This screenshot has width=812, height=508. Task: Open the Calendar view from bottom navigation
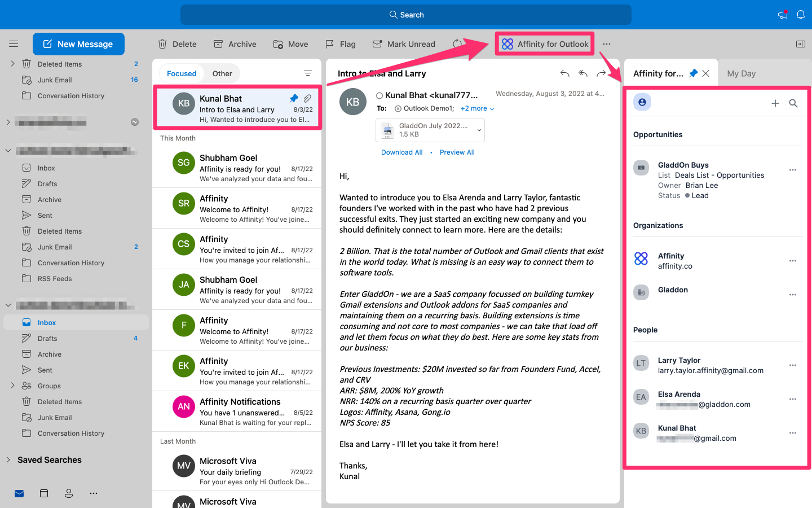pos(44,493)
